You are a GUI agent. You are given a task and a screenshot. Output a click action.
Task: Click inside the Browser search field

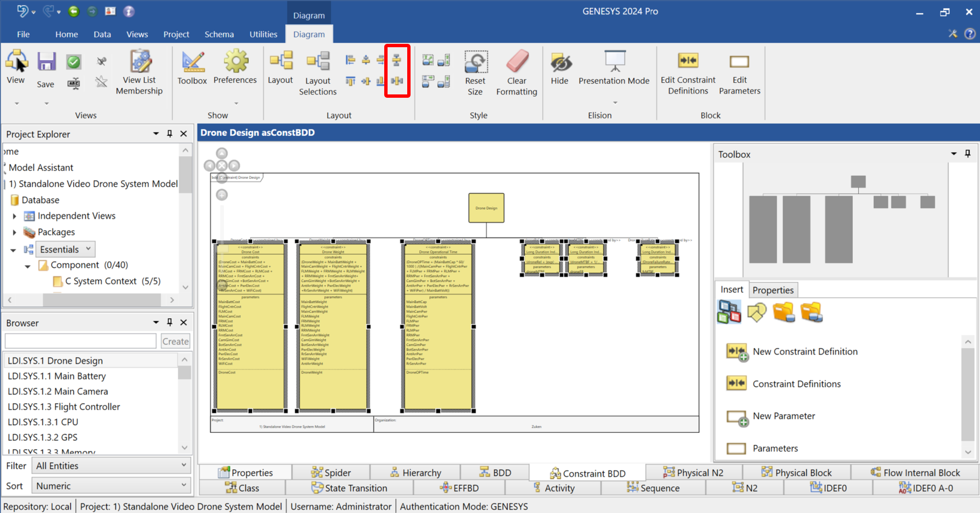[x=80, y=341]
